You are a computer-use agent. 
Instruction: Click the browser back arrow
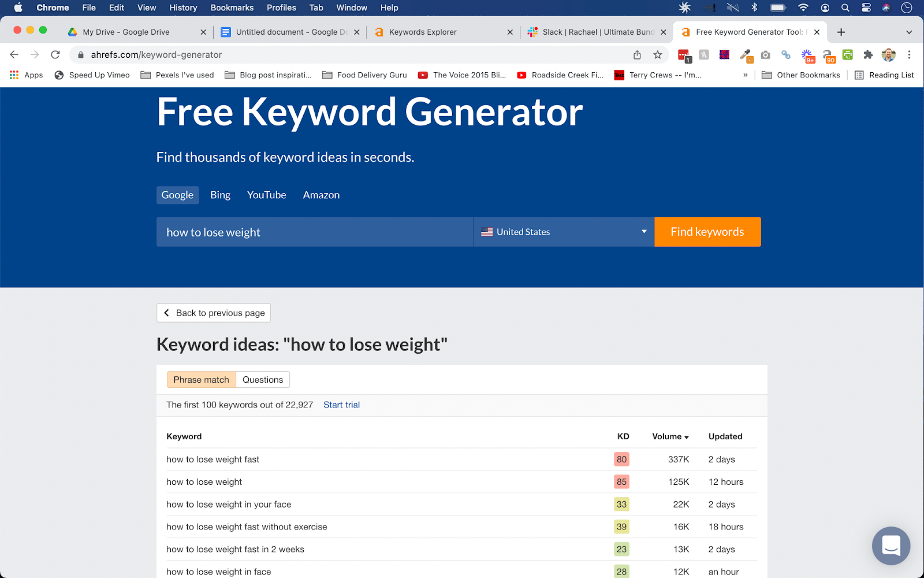[14, 54]
